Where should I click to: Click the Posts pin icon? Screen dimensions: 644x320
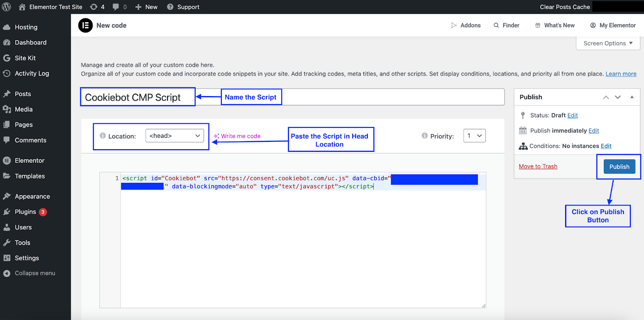(x=7, y=94)
